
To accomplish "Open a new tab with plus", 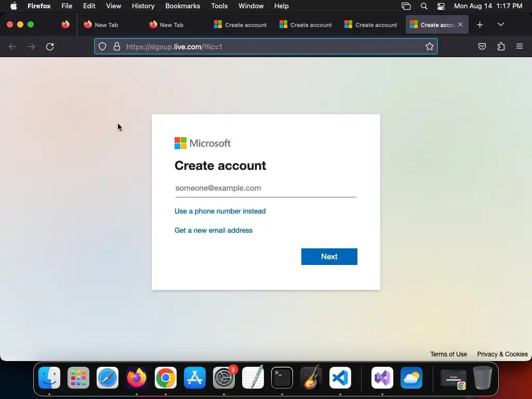I will (x=480, y=25).
